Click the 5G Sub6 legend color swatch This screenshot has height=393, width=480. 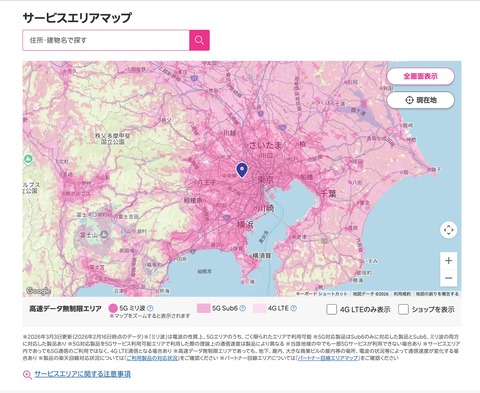tap(203, 308)
